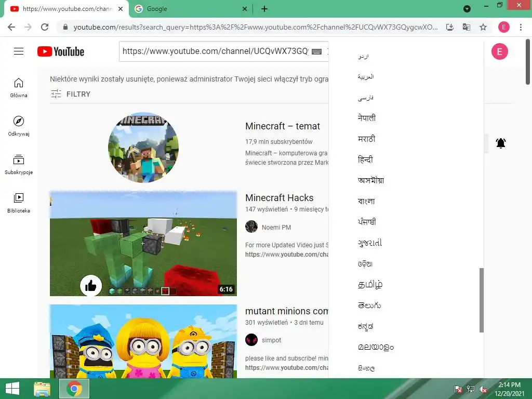Switch to the YouTube tab
The height and width of the screenshot is (399, 532).
coord(66,9)
